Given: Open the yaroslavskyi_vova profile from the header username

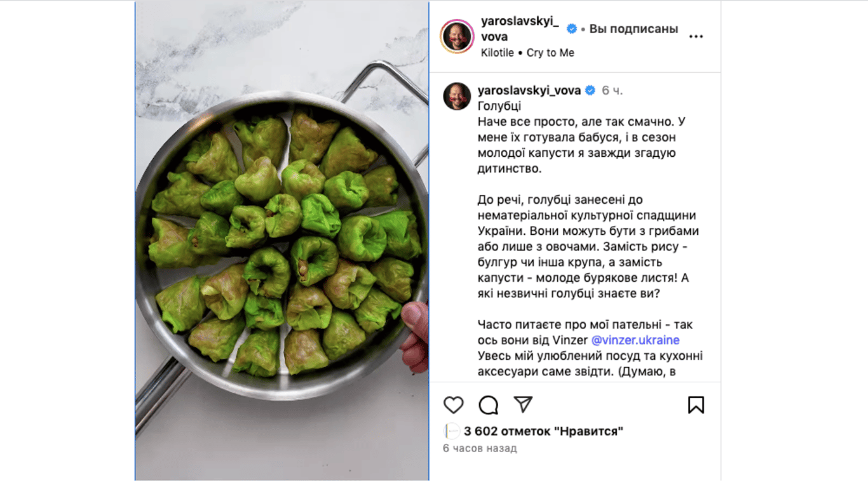Looking at the screenshot, I should point(520,29).
